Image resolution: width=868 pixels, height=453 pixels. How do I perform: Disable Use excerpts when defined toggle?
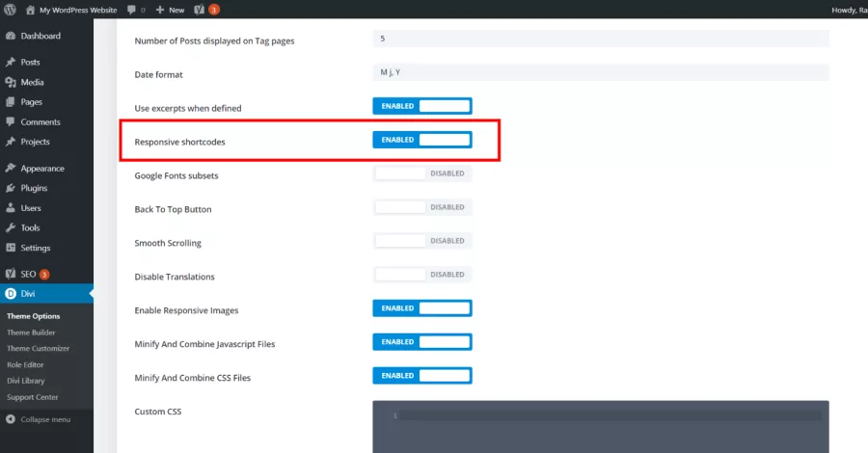coord(421,106)
